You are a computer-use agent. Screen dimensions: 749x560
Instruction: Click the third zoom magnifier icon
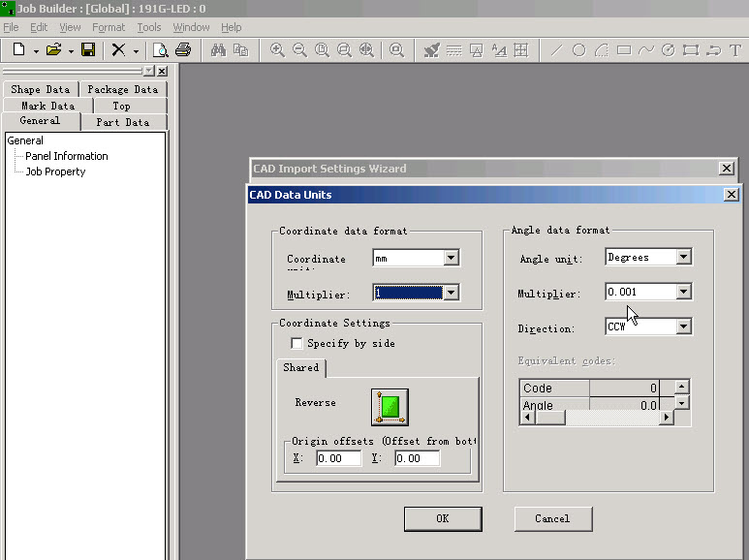(x=322, y=49)
